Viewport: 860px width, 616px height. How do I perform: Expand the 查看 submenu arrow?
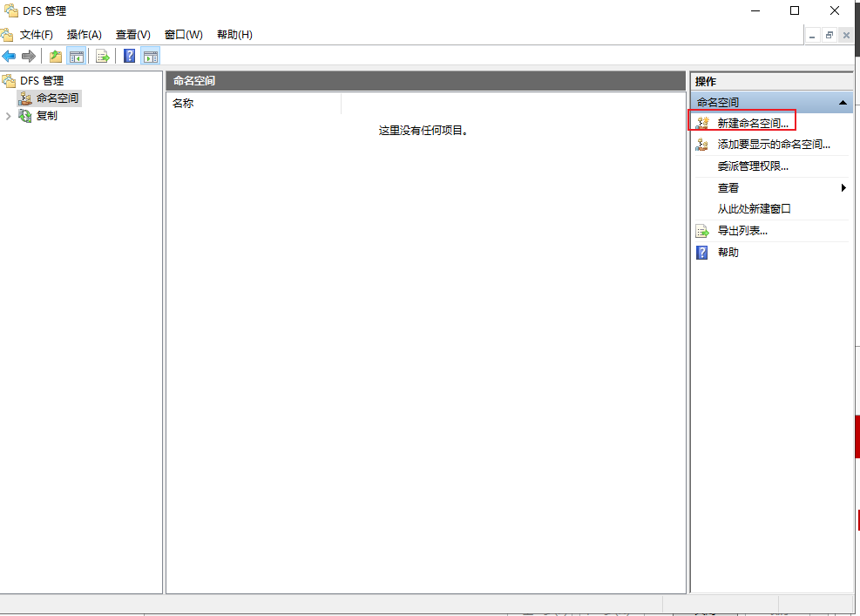(x=843, y=187)
